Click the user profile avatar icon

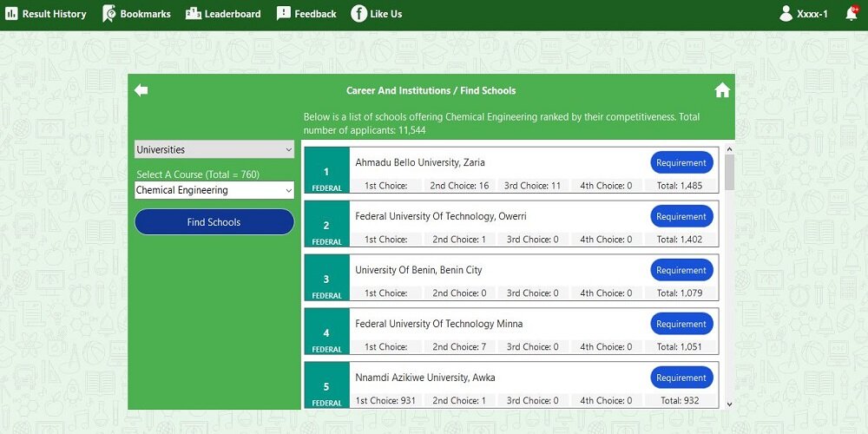click(786, 14)
